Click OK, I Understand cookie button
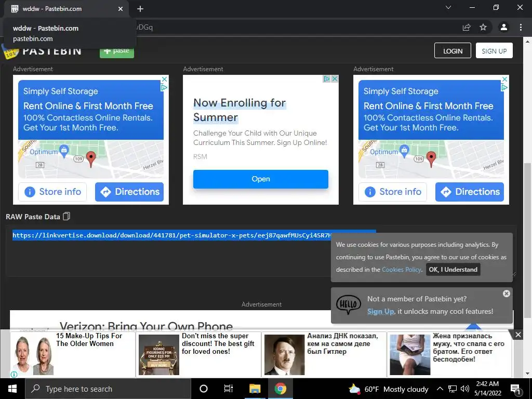 point(453,270)
